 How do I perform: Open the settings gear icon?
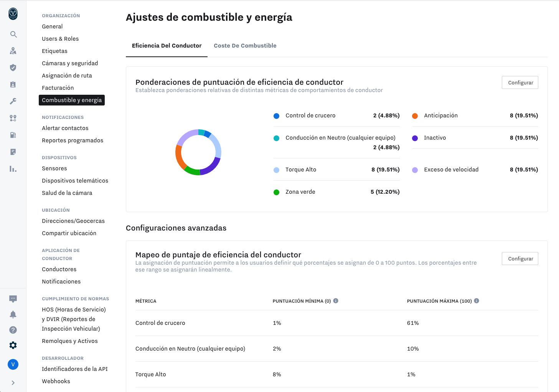click(x=13, y=345)
